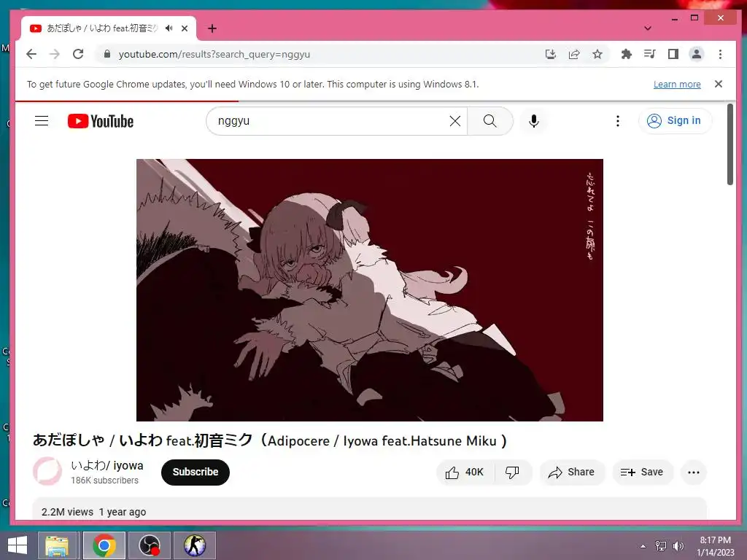The image size is (747, 560).
Task: Dismiss the Chrome update notice
Action: tap(719, 84)
